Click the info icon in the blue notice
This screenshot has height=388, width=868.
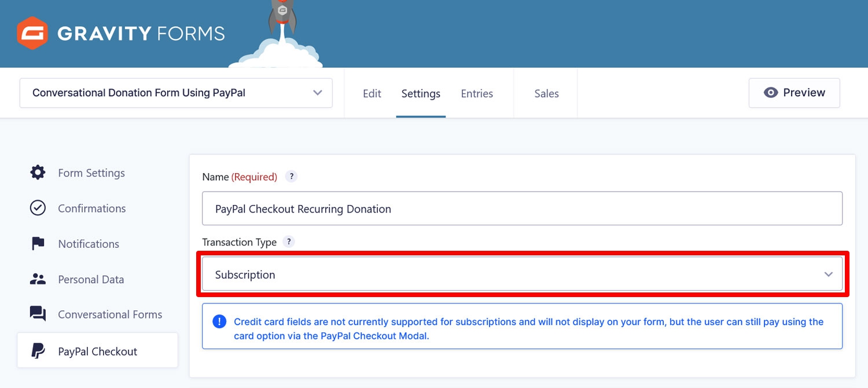coord(219,321)
